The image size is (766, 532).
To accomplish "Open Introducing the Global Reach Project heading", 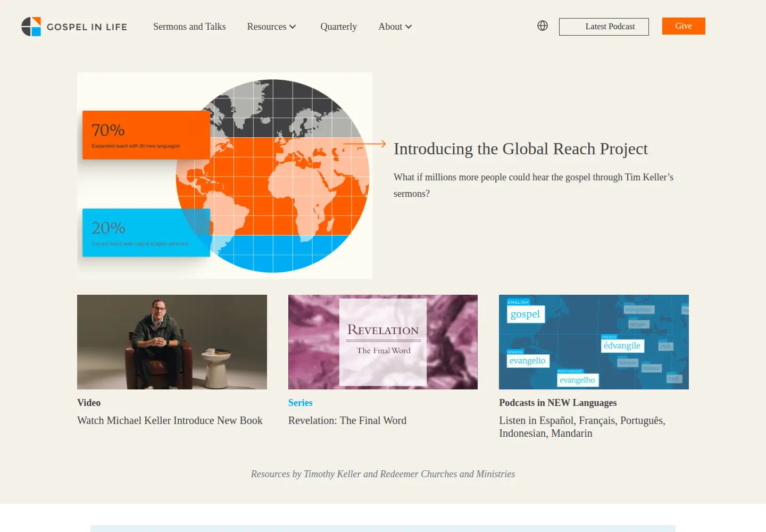I will point(521,149).
